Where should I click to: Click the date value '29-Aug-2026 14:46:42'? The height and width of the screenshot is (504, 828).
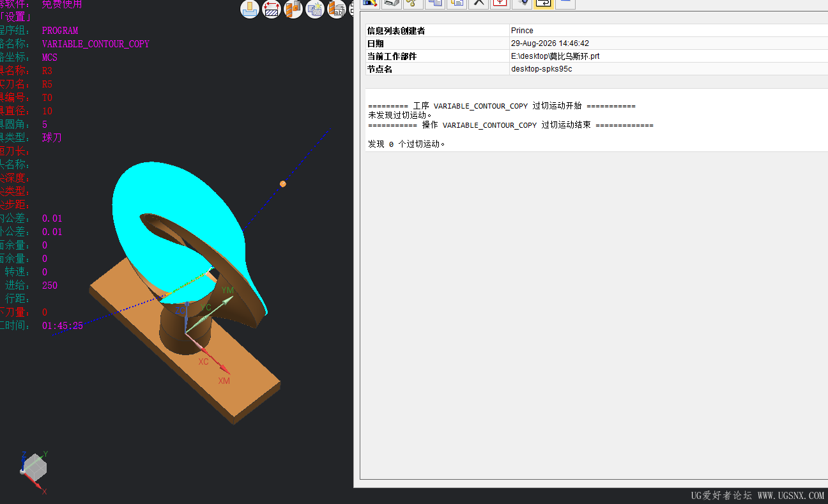[550, 43]
